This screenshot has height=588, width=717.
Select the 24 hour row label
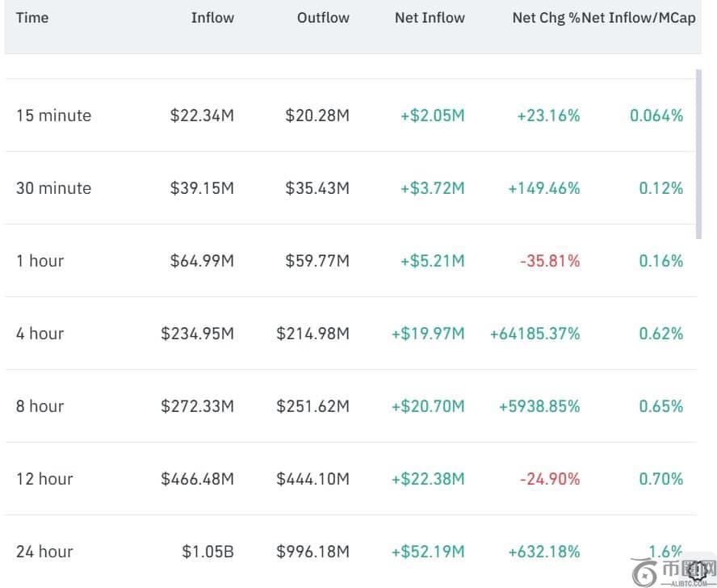click(x=44, y=552)
